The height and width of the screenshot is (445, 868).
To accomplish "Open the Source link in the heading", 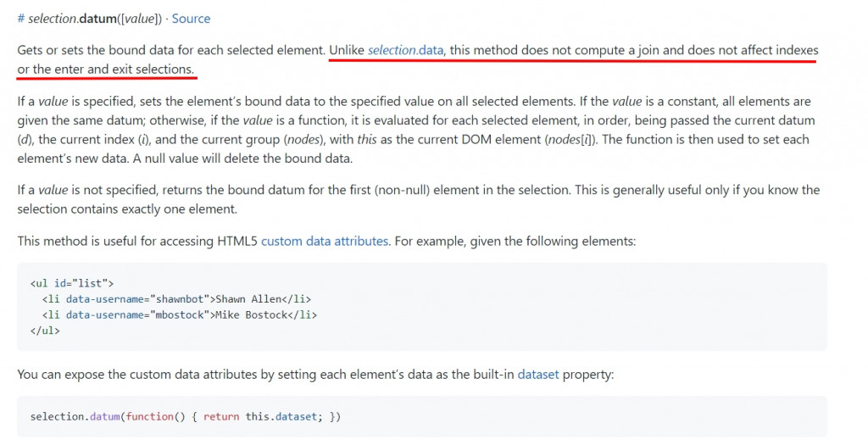I will point(191,19).
